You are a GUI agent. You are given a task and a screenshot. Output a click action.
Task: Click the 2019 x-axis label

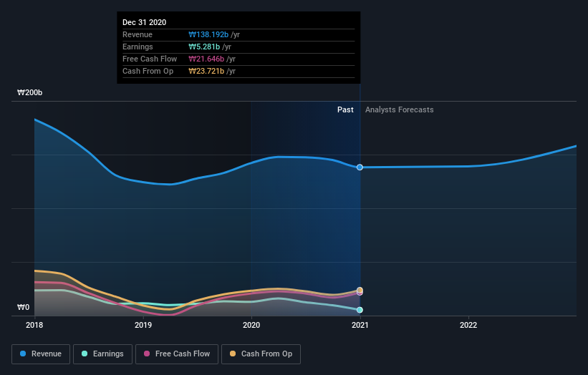coord(143,325)
